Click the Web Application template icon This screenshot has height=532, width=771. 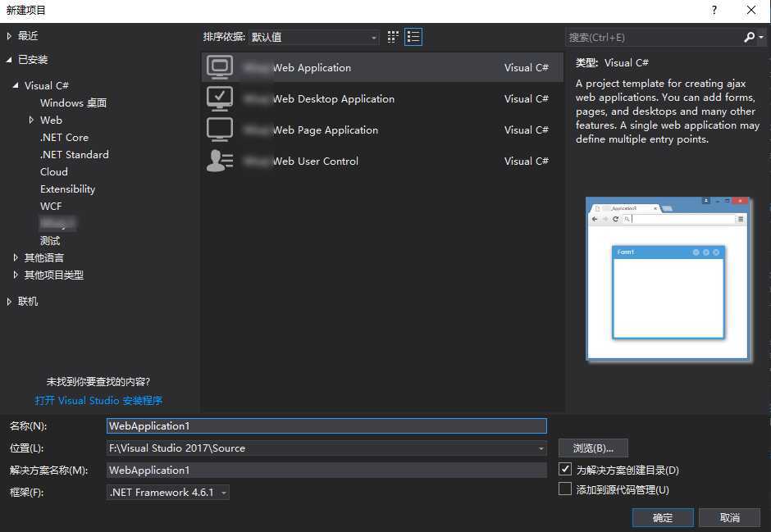click(219, 67)
